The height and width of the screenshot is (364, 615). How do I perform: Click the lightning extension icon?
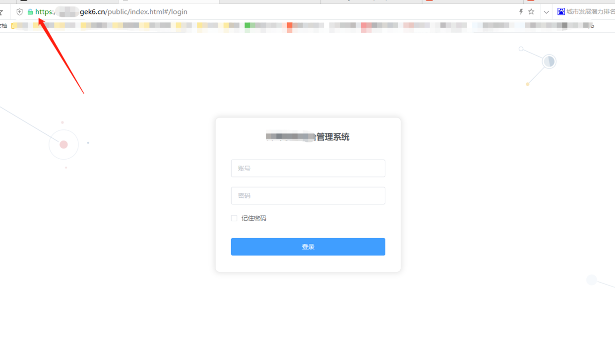tap(521, 11)
